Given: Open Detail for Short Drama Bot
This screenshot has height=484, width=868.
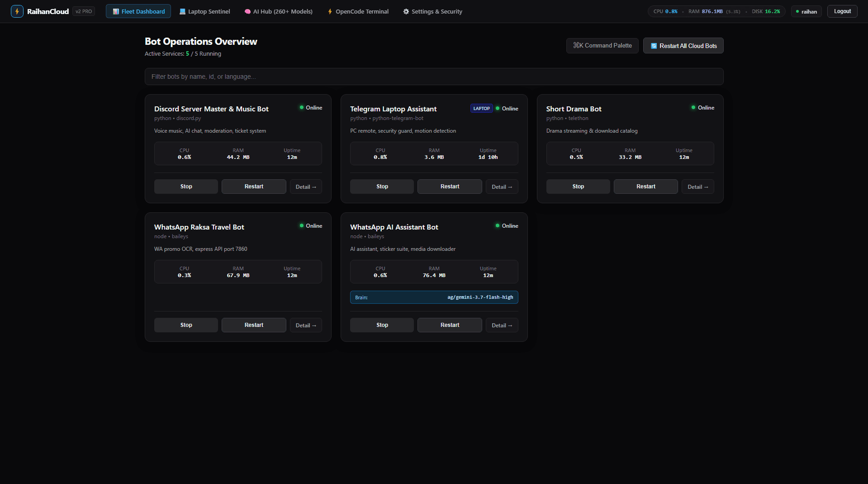Looking at the screenshot, I should click(x=698, y=187).
